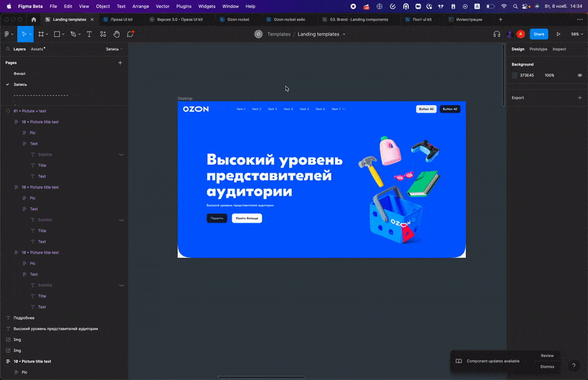Click the team avatar beside Templates

click(x=259, y=34)
